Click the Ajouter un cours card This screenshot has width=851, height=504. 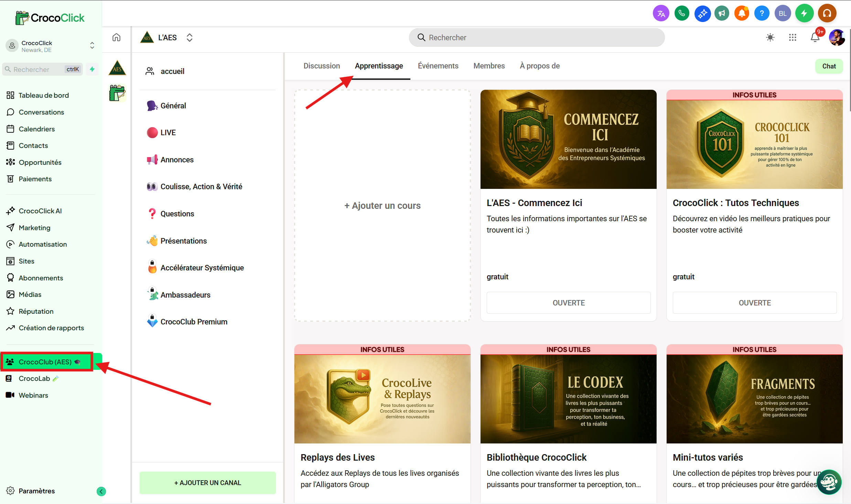tap(382, 205)
